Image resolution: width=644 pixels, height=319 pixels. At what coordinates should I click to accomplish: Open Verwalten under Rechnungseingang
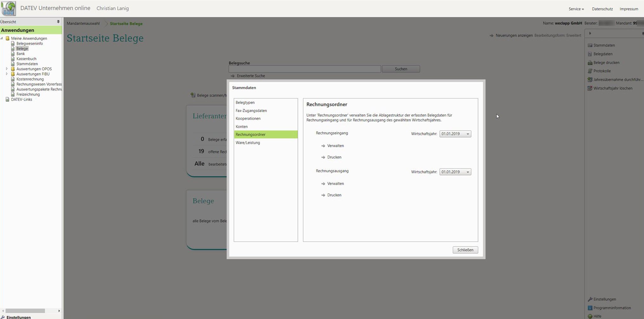pyautogui.click(x=335, y=146)
